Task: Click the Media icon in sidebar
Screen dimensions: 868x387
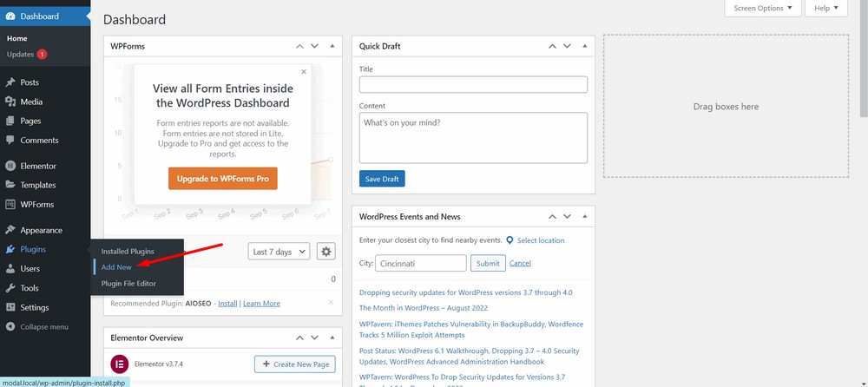Action: (10, 102)
